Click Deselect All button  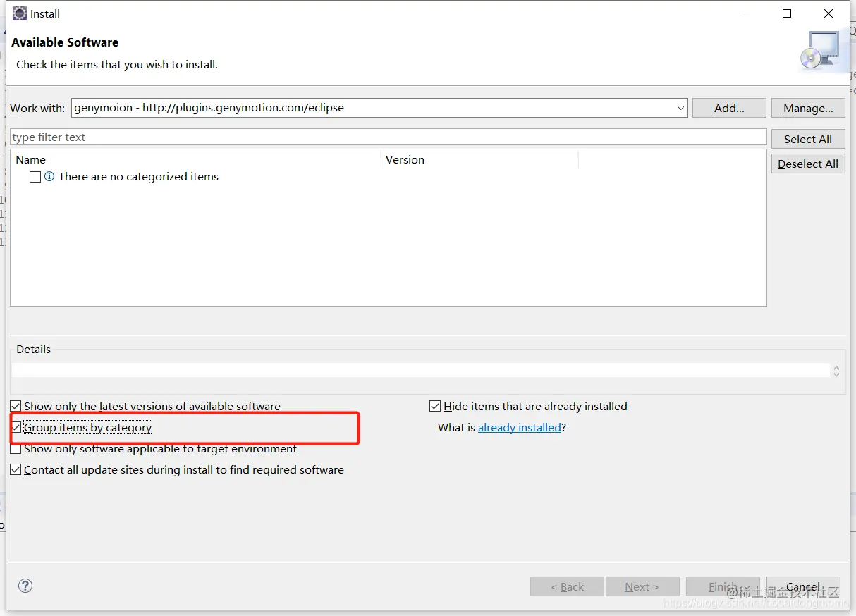(x=808, y=164)
